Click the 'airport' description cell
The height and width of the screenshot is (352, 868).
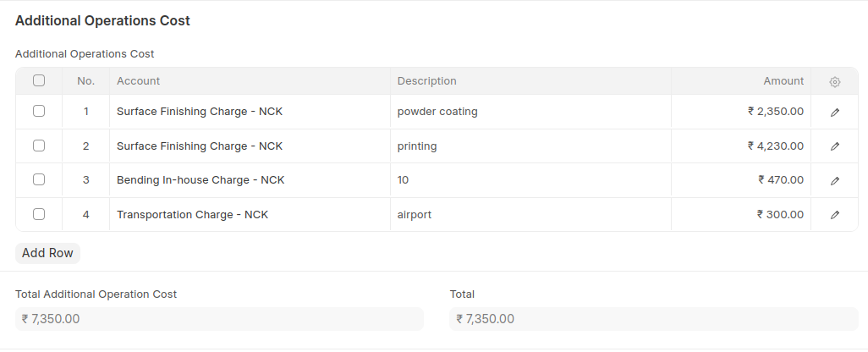point(530,215)
